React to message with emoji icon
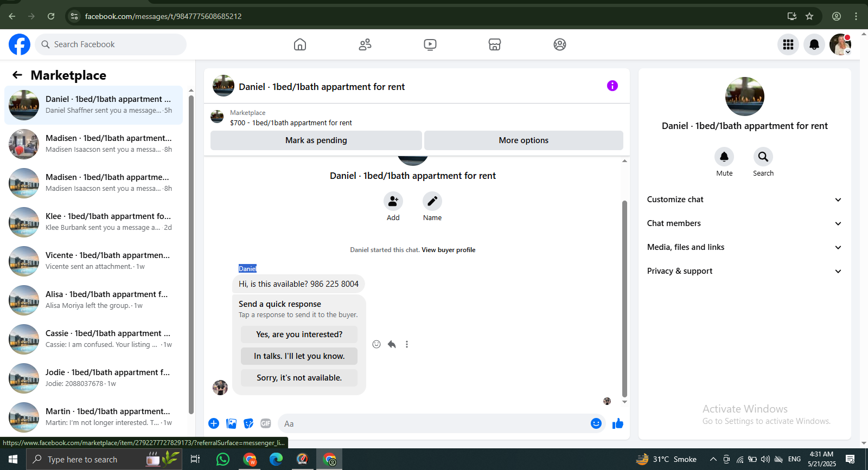Image resolution: width=868 pixels, height=470 pixels. coord(376,344)
